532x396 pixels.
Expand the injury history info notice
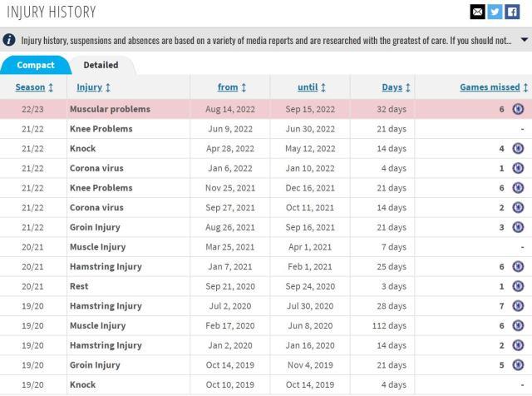524,40
